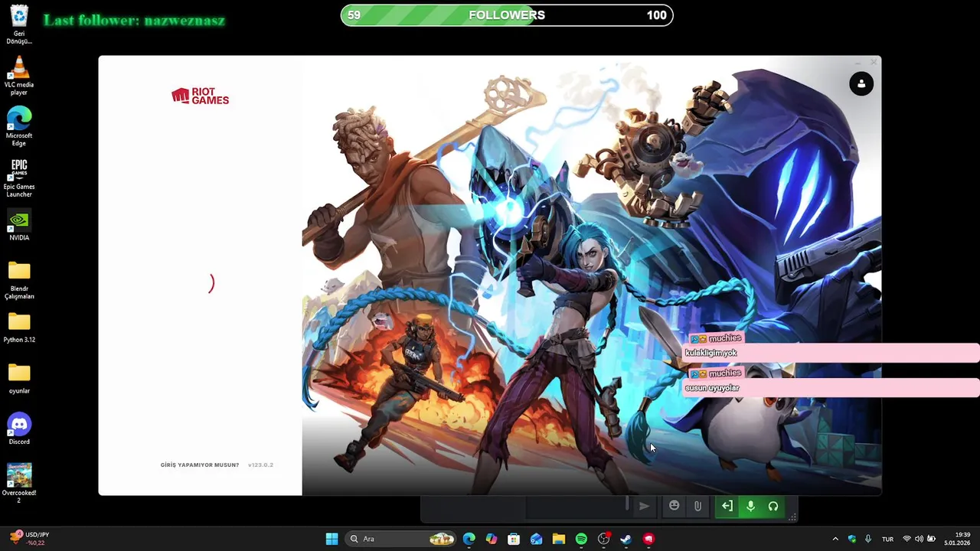The image size is (980, 551).
Task: Select the Epic Games Launcher desktop icon
Action: tap(19, 178)
